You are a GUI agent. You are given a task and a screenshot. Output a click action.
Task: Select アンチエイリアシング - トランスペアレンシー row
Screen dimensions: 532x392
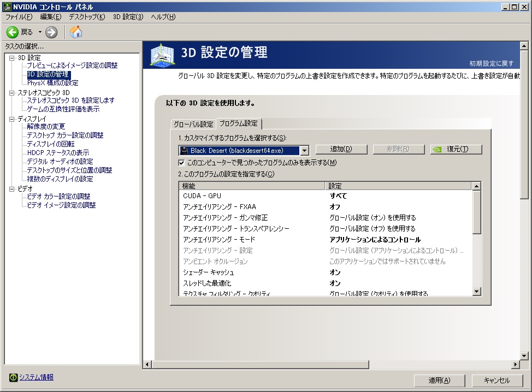click(326, 229)
